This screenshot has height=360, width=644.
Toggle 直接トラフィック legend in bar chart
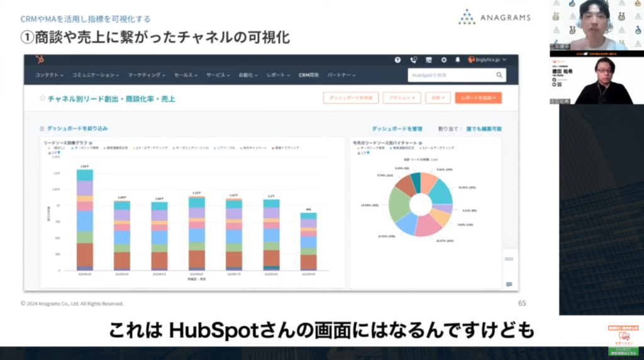pos(286,148)
